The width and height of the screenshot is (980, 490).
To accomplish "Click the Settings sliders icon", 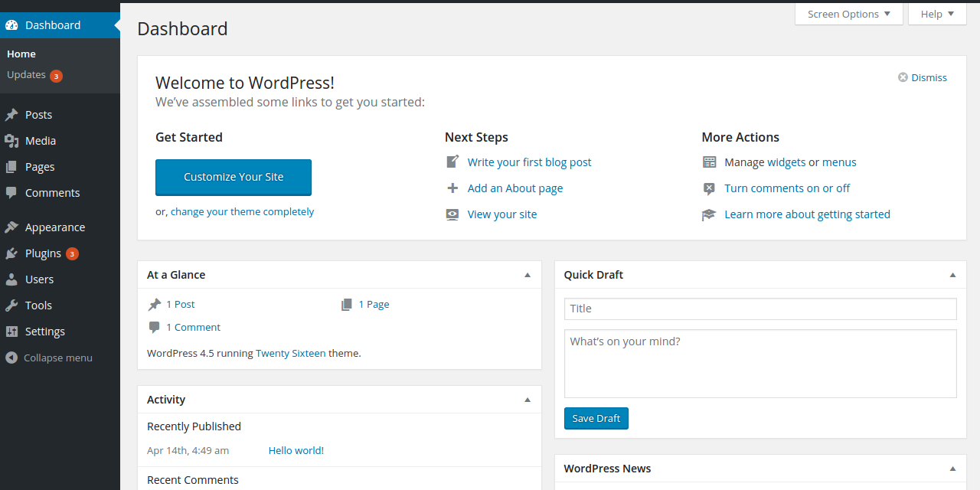I will coord(11,331).
